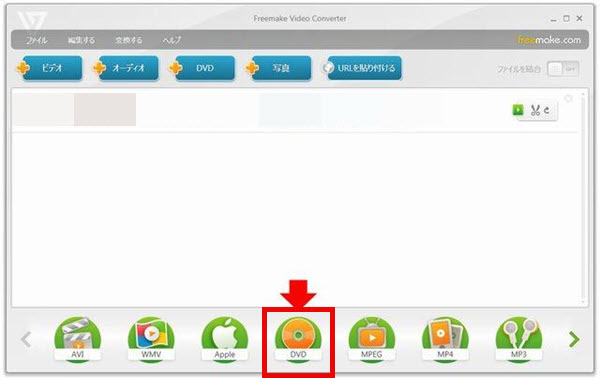The height and width of the screenshot is (378, 600).
Task: Select the MP3 audio format icon
Action: (518, 339)
